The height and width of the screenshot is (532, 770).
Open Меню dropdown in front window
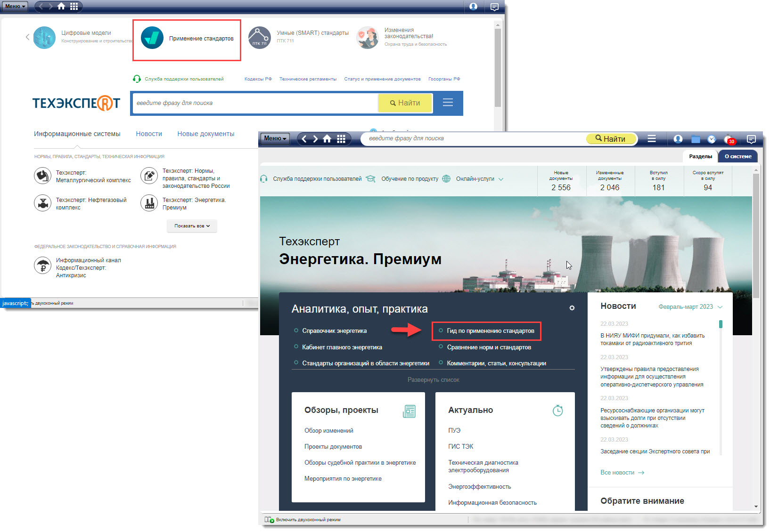(275, 138)
